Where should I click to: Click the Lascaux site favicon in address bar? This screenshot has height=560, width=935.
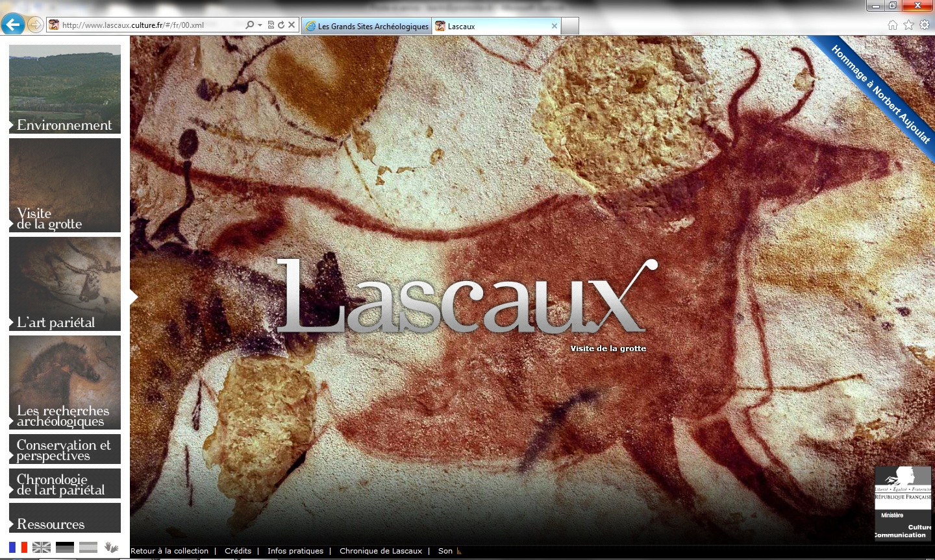(x=55, y=25)
